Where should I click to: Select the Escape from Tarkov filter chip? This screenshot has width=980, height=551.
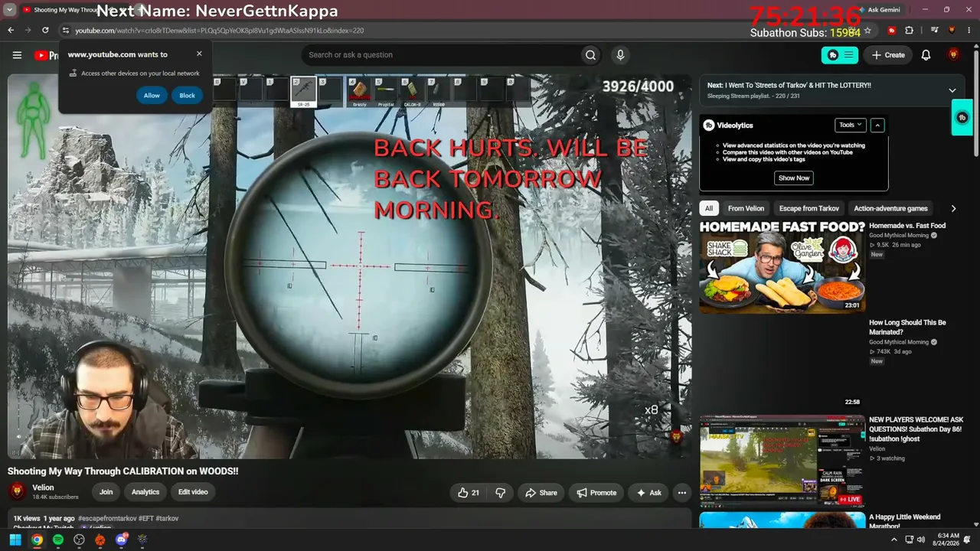(809, 208)
